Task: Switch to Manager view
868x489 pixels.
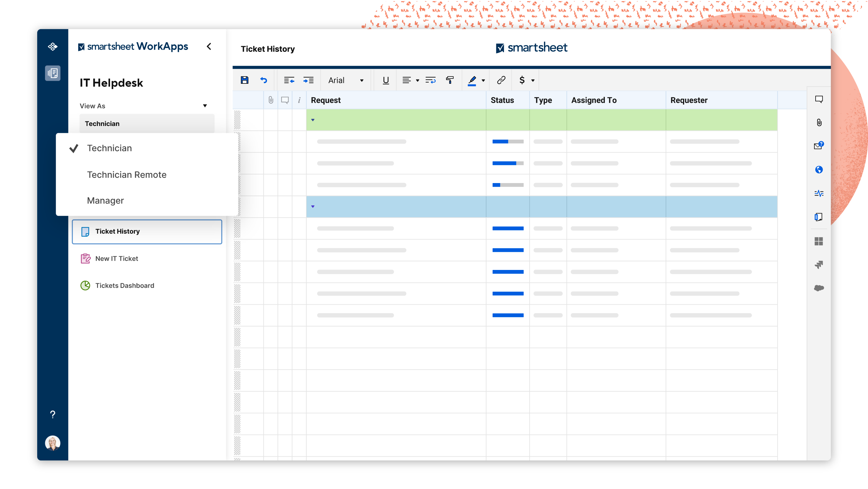Action: (105, 201)
